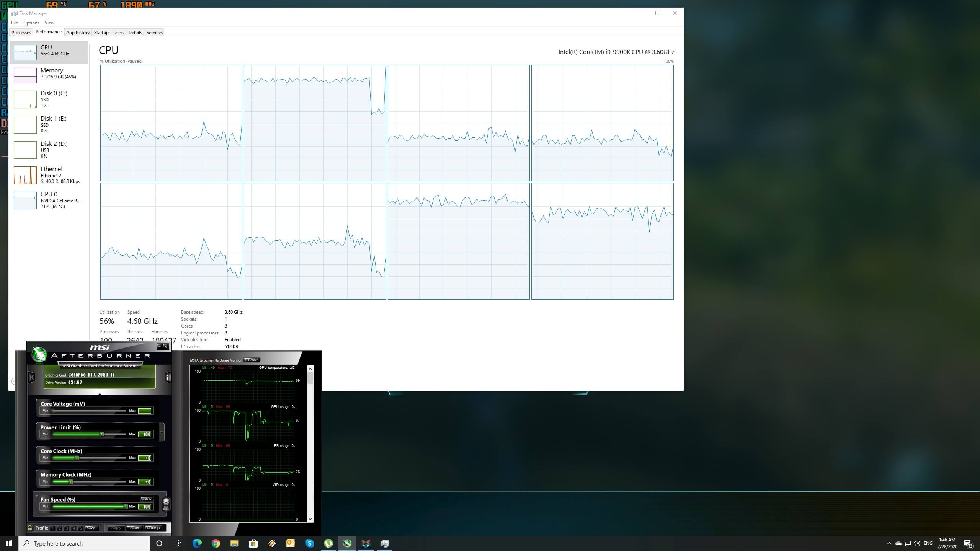The width and height of the screenshot is (980, 551).
Task: Open Afterburner information i icon
Action: pos(168,378)
